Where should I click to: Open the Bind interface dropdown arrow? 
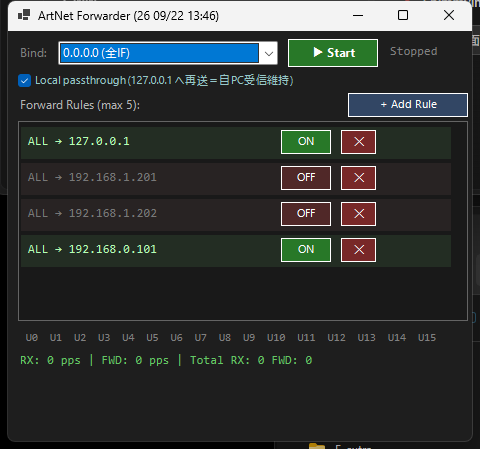click(x=269, y=53)
